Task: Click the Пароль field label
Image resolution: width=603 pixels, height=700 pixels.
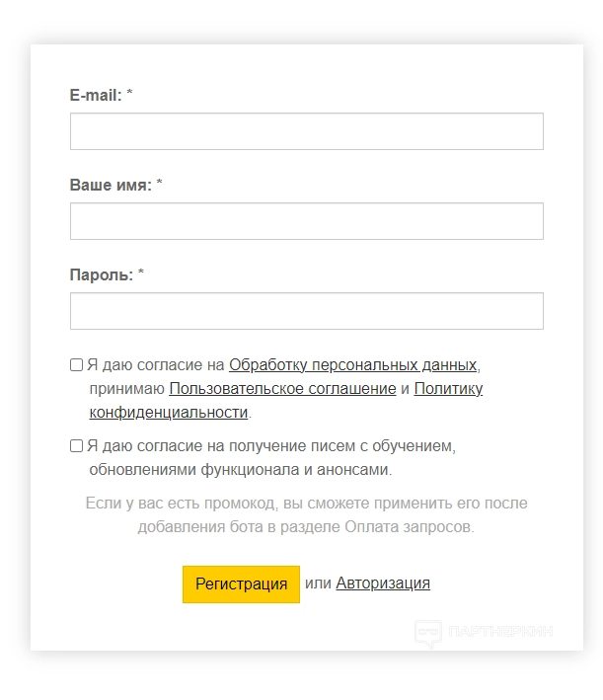Action: [101, 274]
